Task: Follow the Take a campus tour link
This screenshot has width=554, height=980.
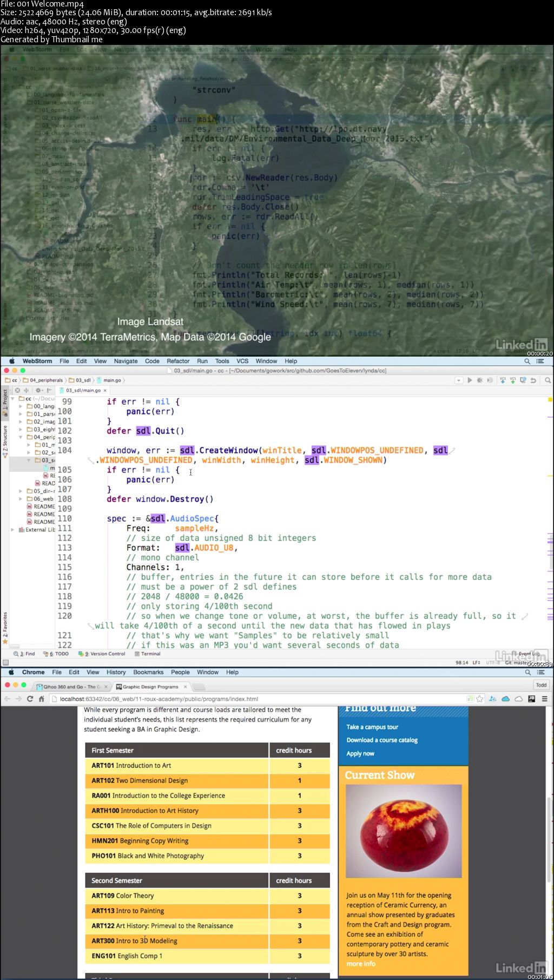Action: point(372,727)
